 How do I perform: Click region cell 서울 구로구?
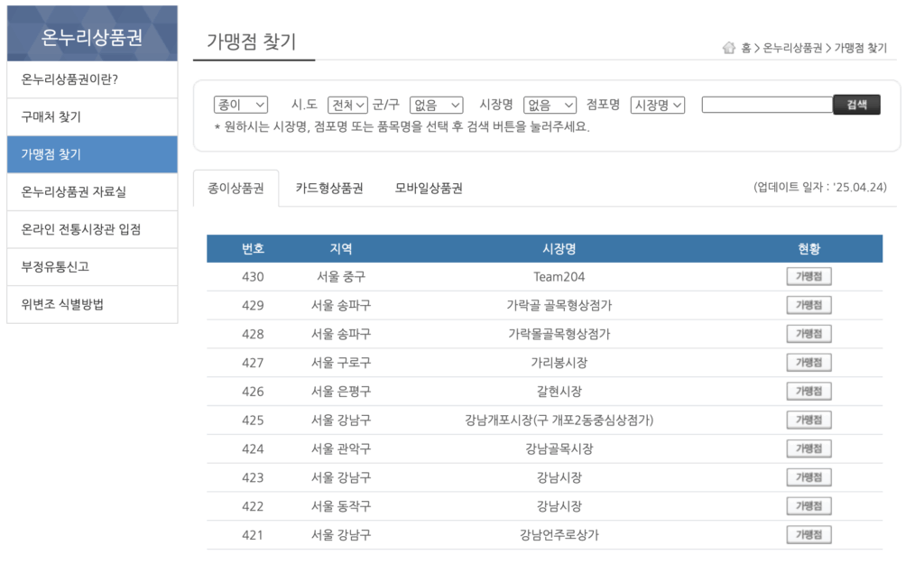[341, 363]
